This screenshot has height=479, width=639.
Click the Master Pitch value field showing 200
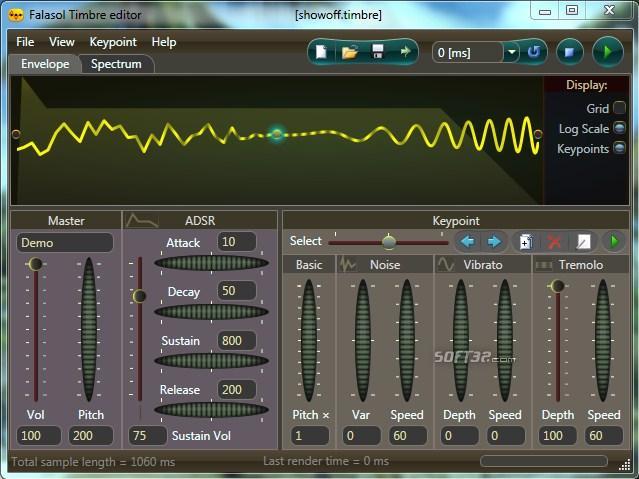click(x=90, y=435)
